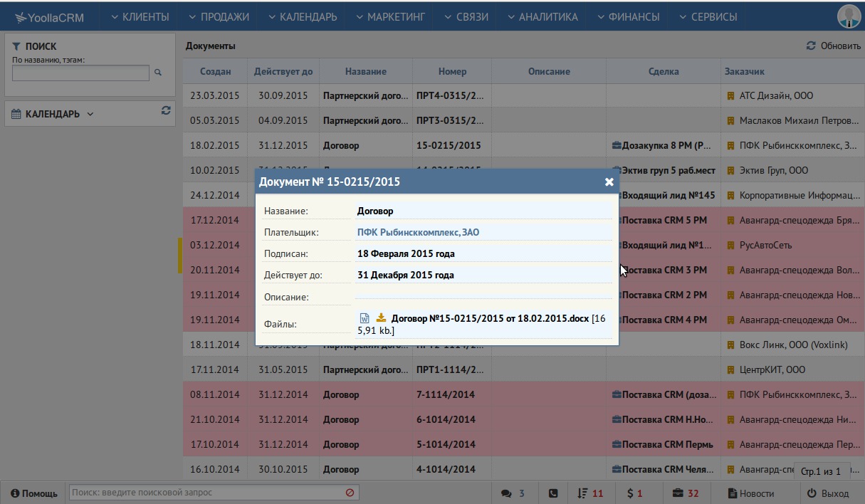Open the ПФК Рыбинсккомплекс, ЗАО payer link
This screenshot has width=865, height=504.
point(418,232)
